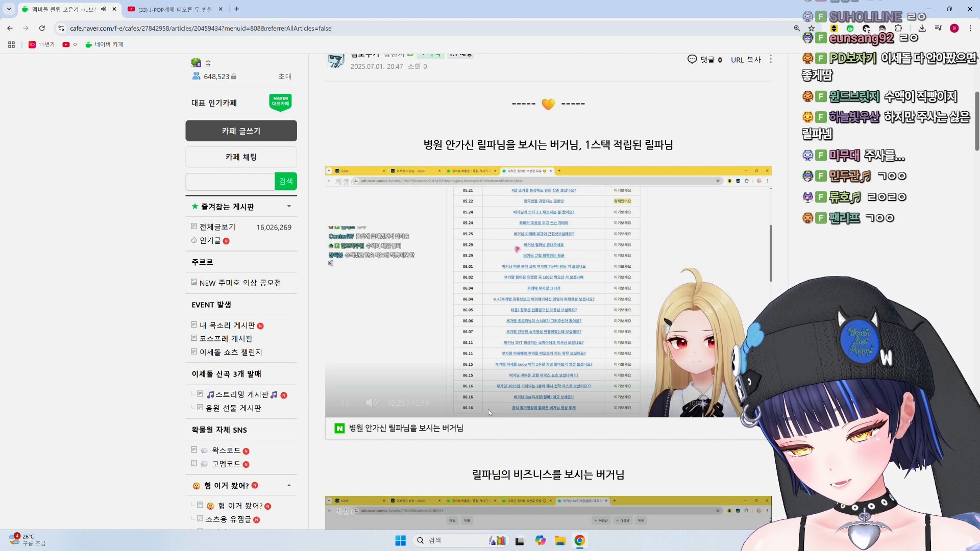Open the 전체글보기 board
This screenshot has width=980, height=551.
tap(217, 227)
